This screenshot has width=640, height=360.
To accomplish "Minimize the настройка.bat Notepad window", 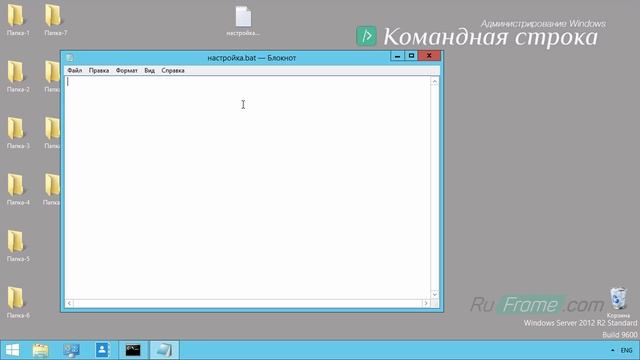I will pyautogui.click(x=397, y=56).
